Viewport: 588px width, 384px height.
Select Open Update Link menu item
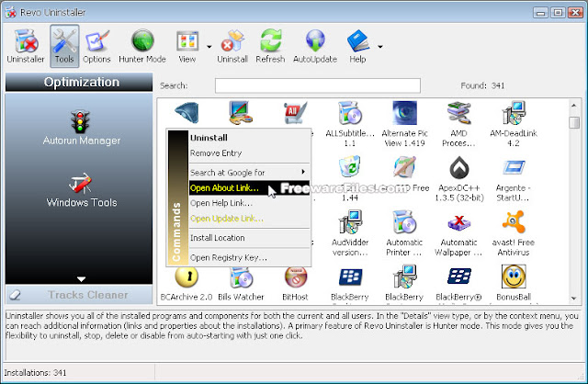click(x=249, y=219)
